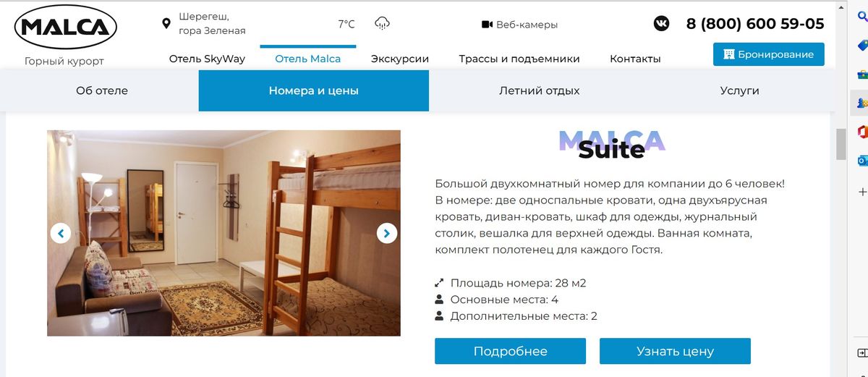Open the Edge sidebar shopping tag icon
Viewport: 868px width, 377px height.
(861, 46)
